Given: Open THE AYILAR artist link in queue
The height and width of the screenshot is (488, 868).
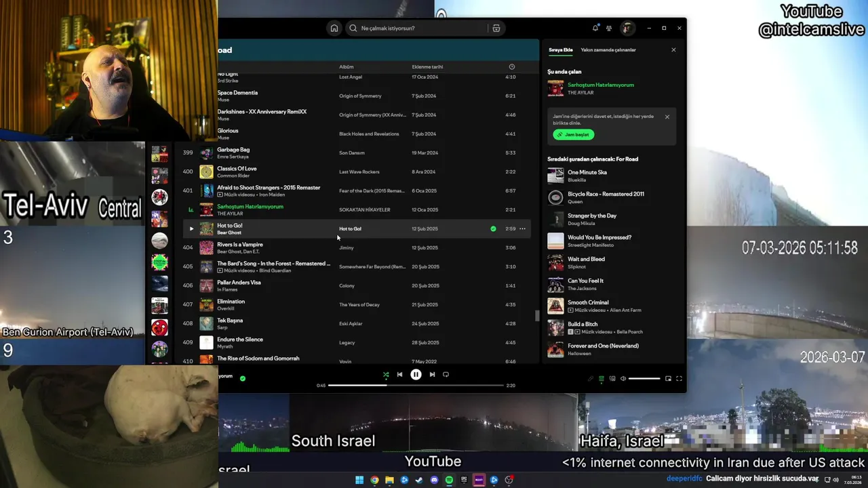Looking at the screenshot, I should click(580, 93).
